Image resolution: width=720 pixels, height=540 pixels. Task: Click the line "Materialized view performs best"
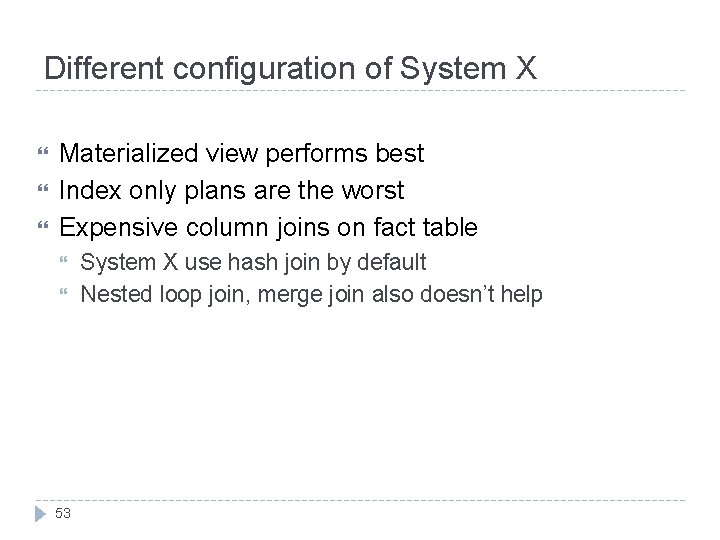pos(242,154)
